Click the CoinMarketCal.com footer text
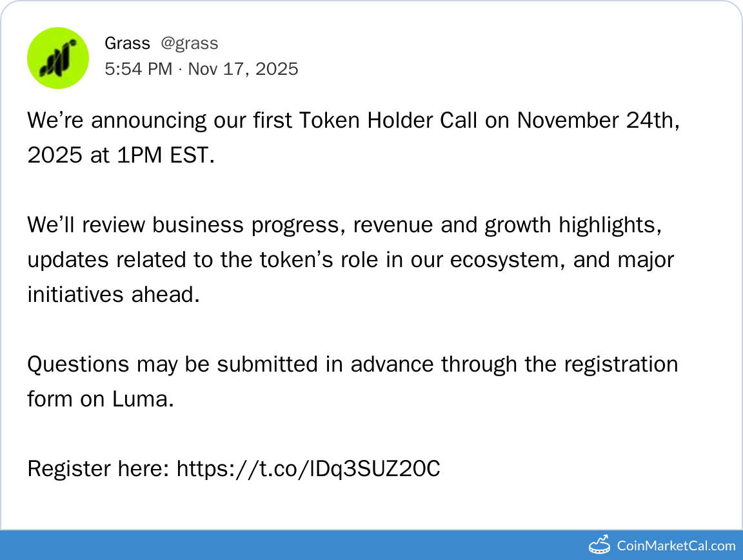The height and width of the screenshot is (560, 743). 676,546
